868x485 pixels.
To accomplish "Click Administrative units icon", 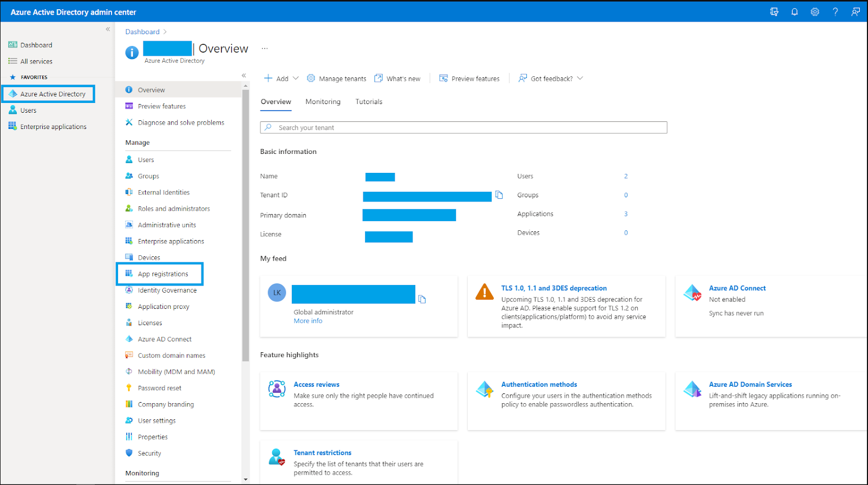I will pos(129,225).
